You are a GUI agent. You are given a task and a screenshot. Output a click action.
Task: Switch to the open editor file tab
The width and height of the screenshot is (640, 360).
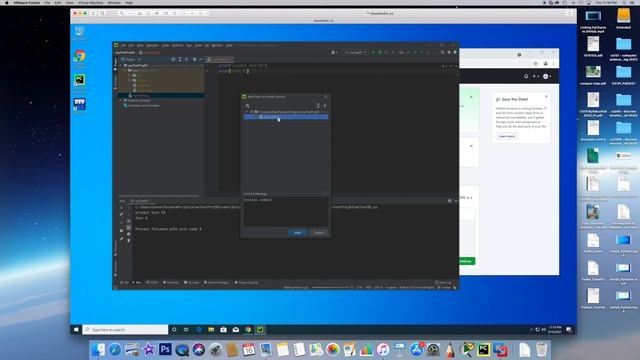coord(220,60)
